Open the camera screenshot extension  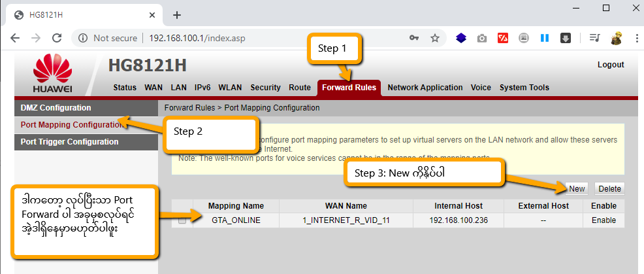point(482,39)
